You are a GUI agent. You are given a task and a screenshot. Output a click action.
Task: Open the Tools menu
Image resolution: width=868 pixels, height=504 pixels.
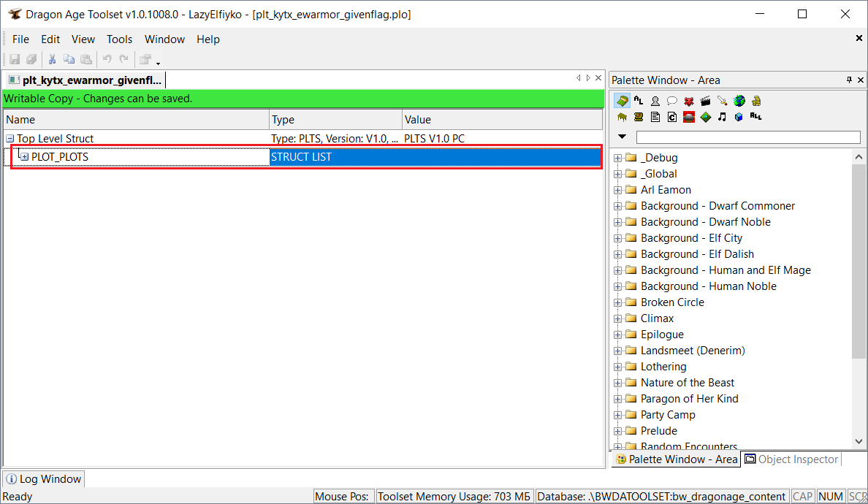coord(120,39)
